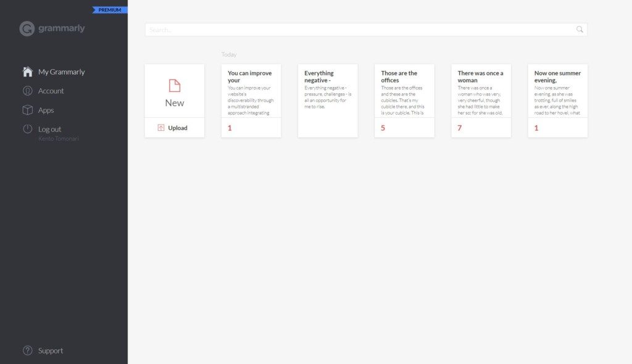Screen dimensions: 632x364
Task: Click the New document page icon
Action: pyautogui.click(x=175, y=86)
